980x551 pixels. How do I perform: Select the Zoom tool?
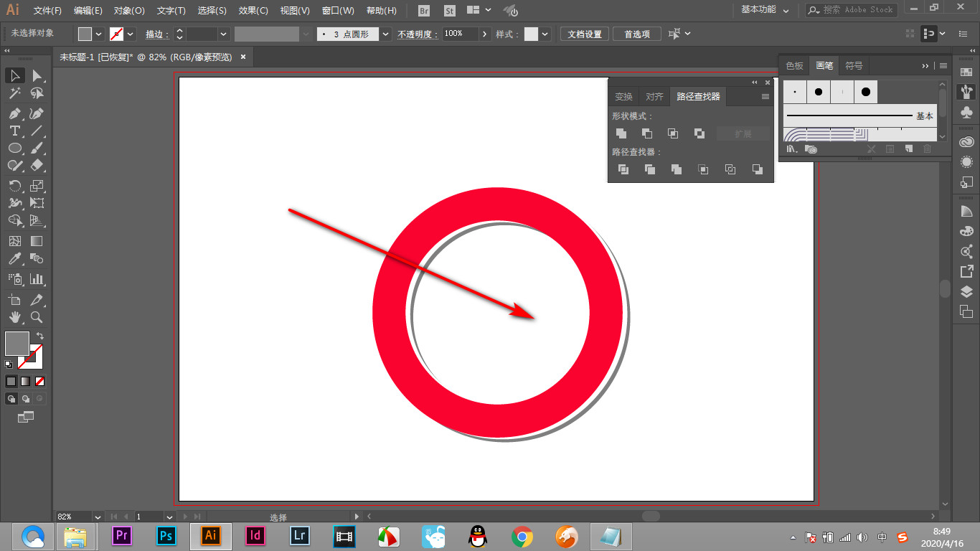(x=37, y=317)
